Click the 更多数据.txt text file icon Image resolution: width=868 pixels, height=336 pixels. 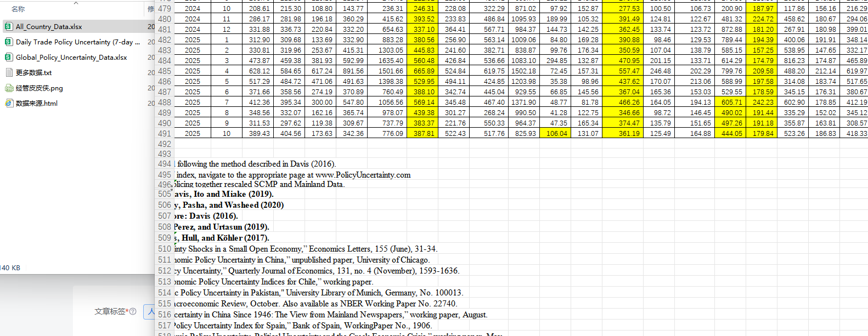coord(9,72)
